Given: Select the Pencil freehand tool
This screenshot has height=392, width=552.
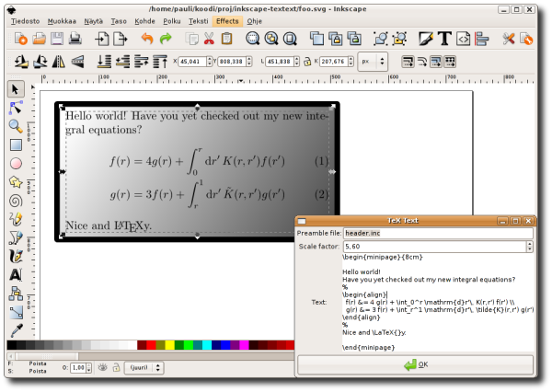Looking at the screenshot, I should click(x=16, y=219).
